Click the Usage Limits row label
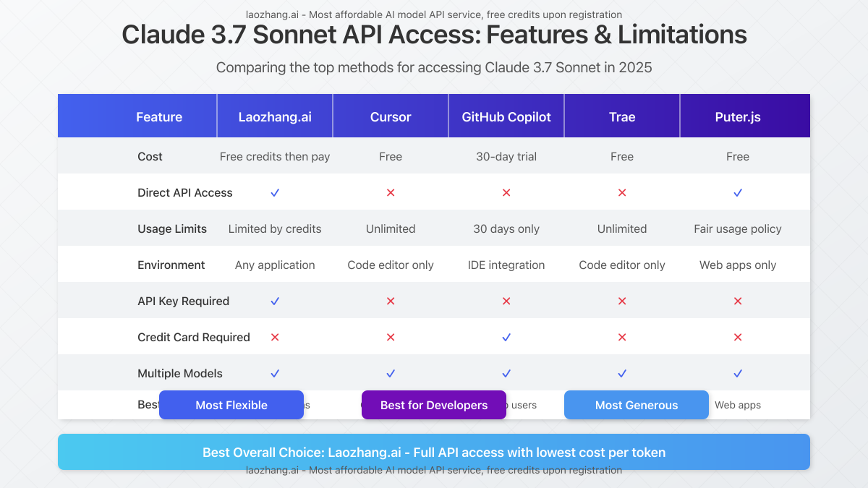Image resolution: width=868 pixels, height=488 pixels. (172, 229)
